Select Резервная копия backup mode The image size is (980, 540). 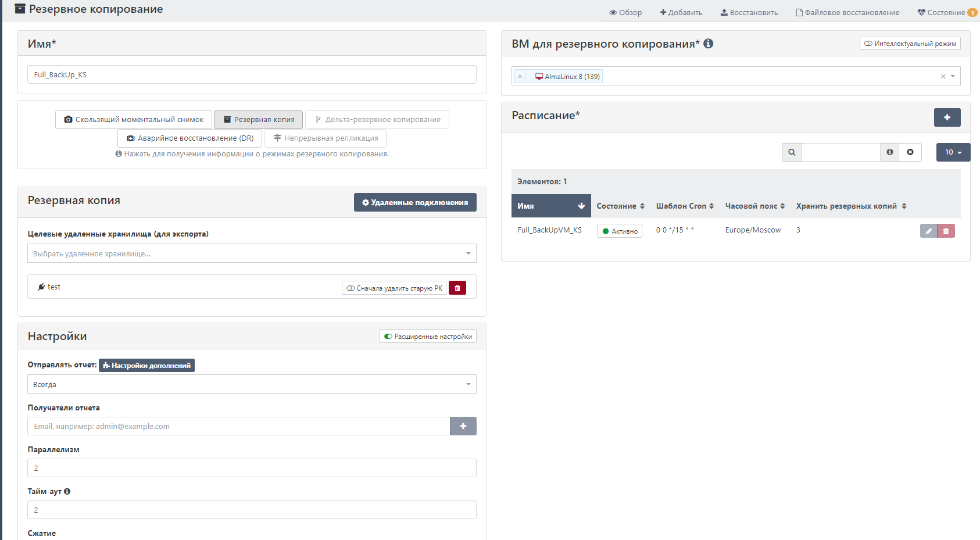(x=259, y=120)
